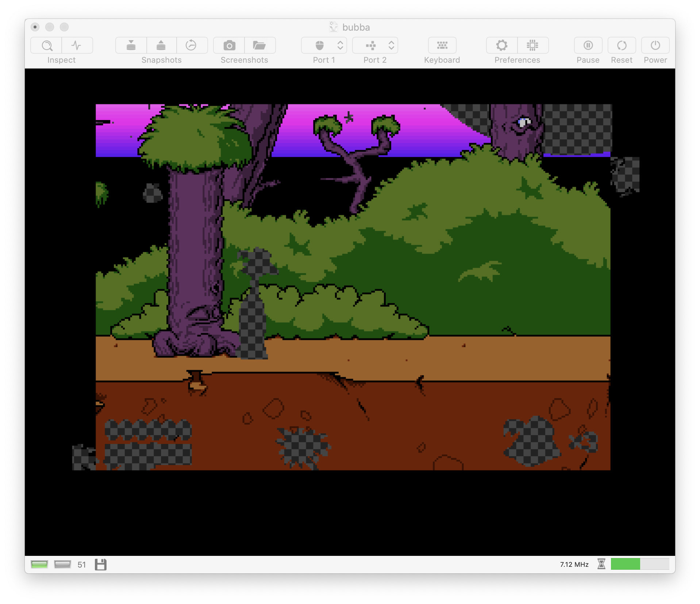Open the Inspector magnifier tool
This screenshot has width=700, height=604.
coord(46,46)
